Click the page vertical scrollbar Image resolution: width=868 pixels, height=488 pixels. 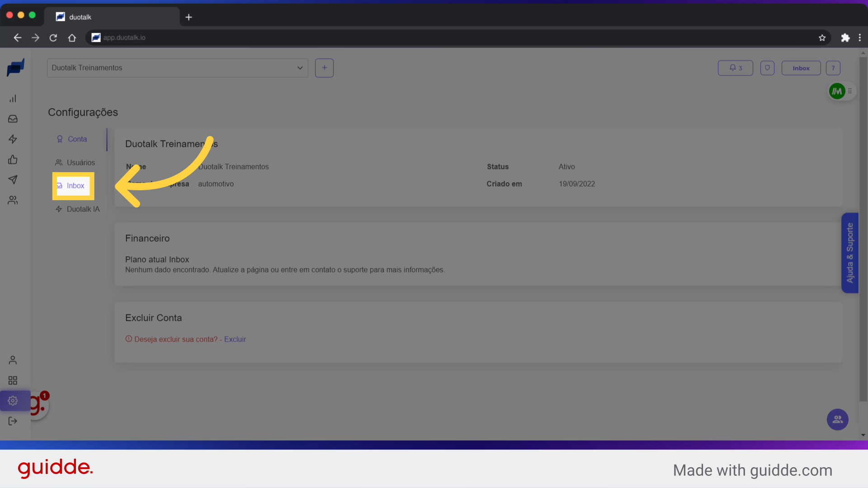coord(863,229)
